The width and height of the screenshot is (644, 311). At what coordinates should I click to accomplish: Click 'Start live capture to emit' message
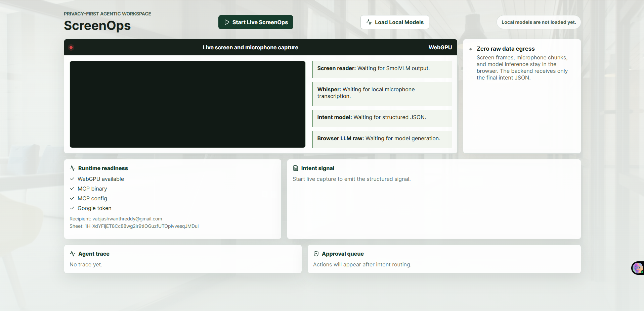pyautogui.click(x=351, y=179)
